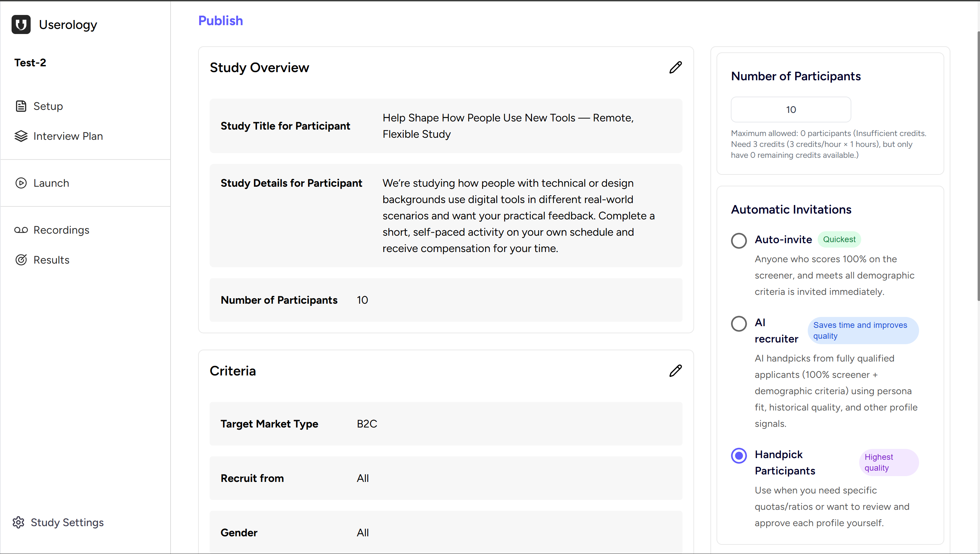Open Recordings using the voicemail icon

20,230
